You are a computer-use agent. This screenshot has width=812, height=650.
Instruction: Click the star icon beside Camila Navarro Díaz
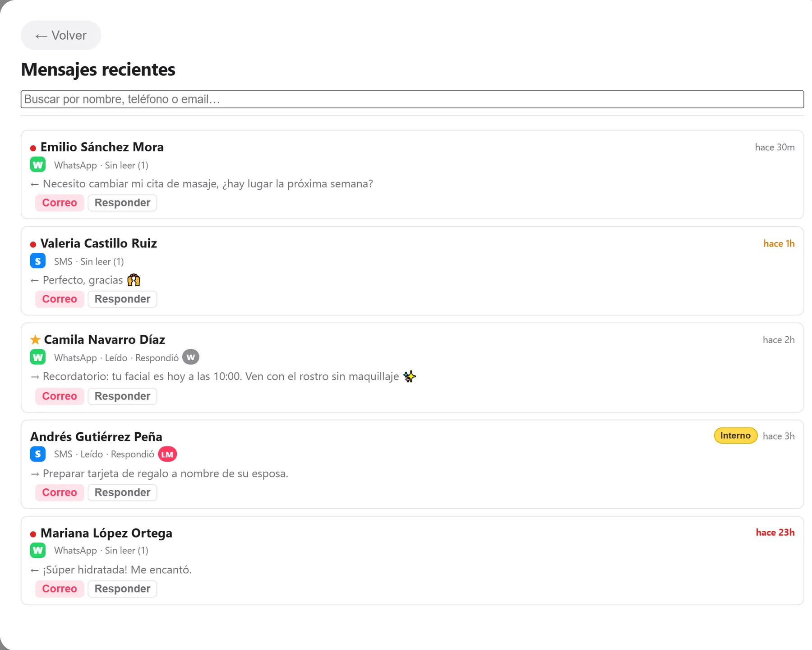point(35,339)
